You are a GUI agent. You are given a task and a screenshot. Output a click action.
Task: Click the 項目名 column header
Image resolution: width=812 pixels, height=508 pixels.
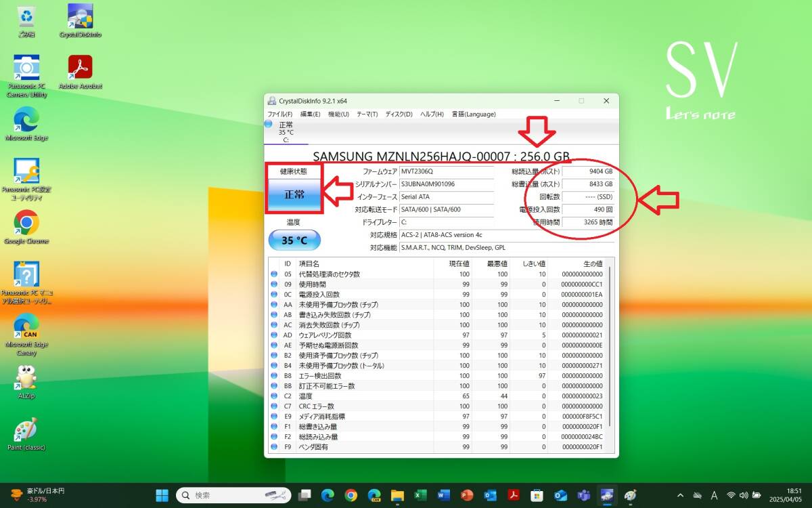click(365, 263)
